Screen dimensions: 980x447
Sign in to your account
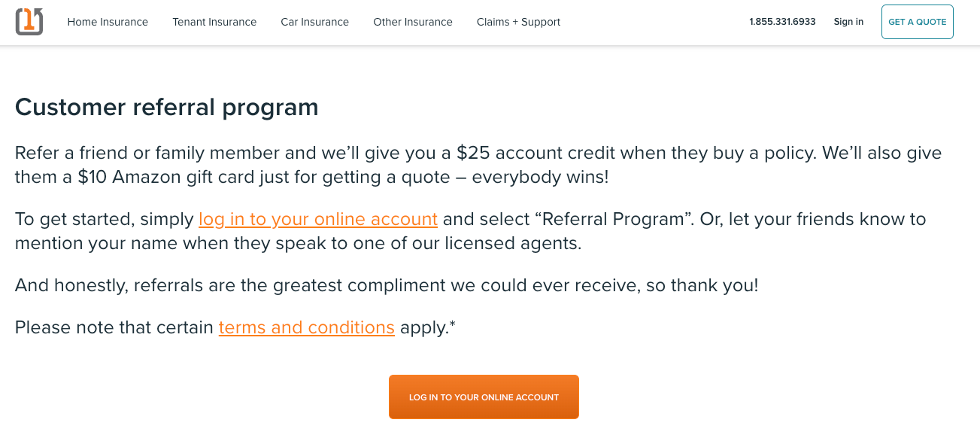click(x=848, y=22)
